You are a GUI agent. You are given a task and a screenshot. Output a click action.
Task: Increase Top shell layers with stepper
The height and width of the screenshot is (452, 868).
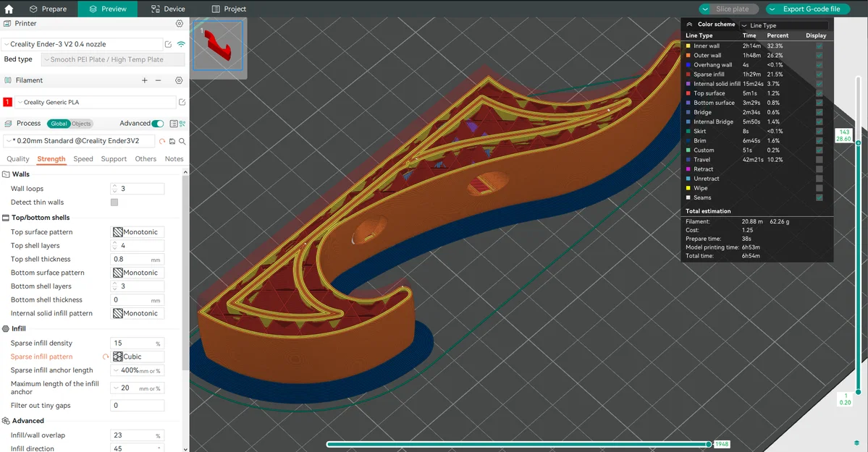(x=114, y=244)
